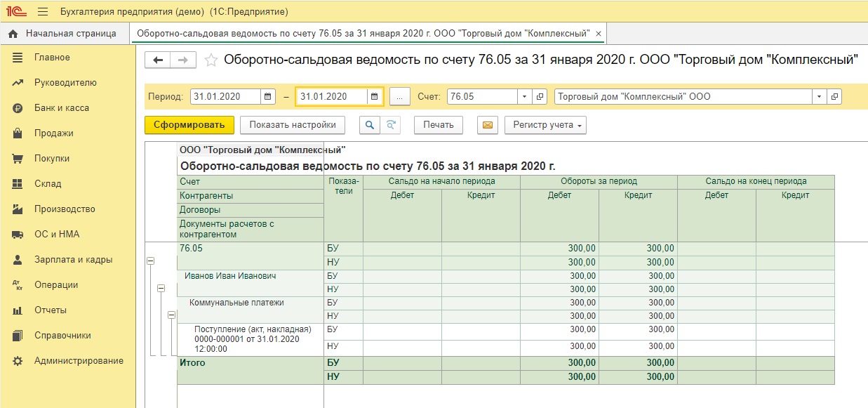Screen dimensions: 868x408
Task: Expand the organization dropdown list
Action: click(819, 97)
